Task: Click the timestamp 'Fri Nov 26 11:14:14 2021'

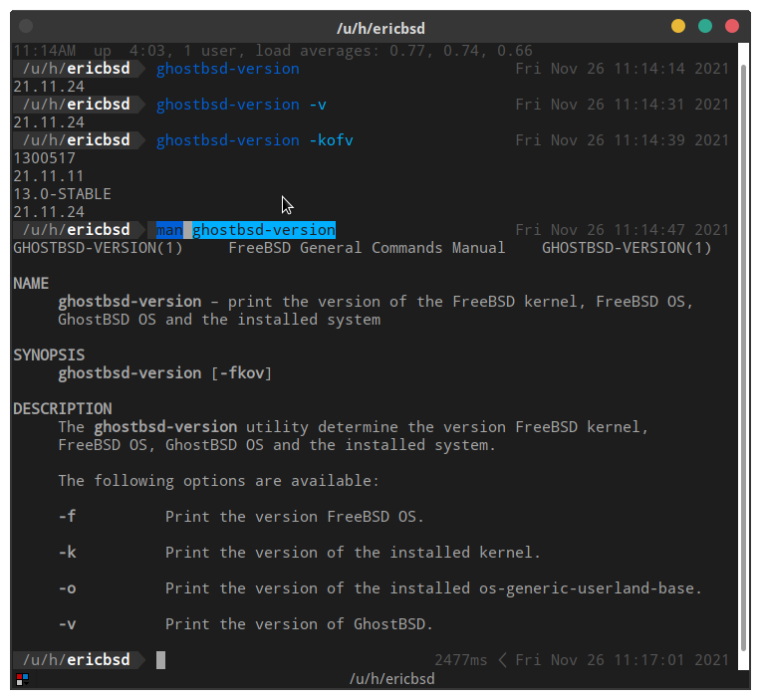Action: (x=623, y=69)
